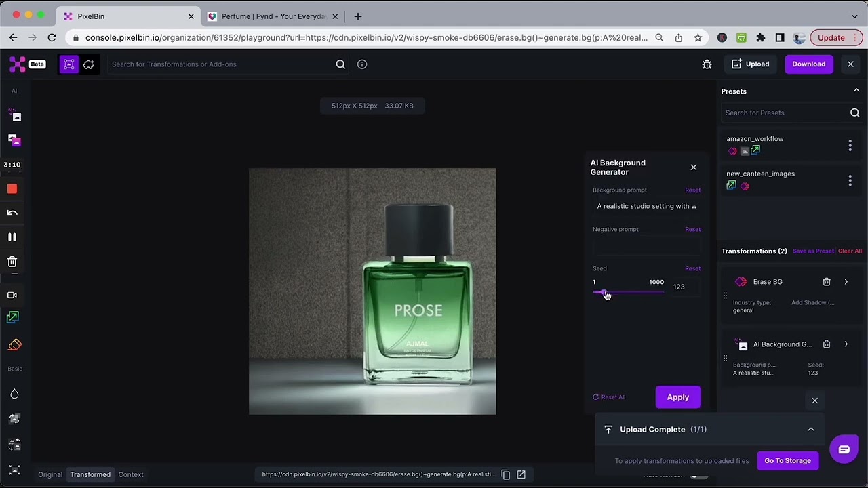Click Go To Storage button

pyautogui.click(x=787, y=461)
